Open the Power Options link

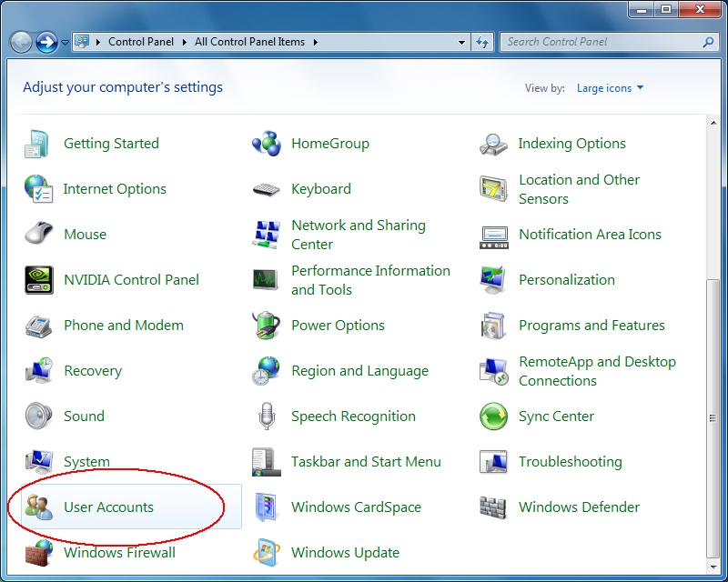(x=338, y=326)
